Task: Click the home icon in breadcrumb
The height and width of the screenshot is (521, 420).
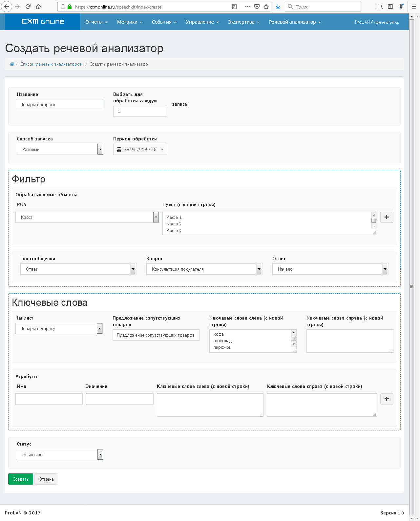Action: tap(12, 64)
